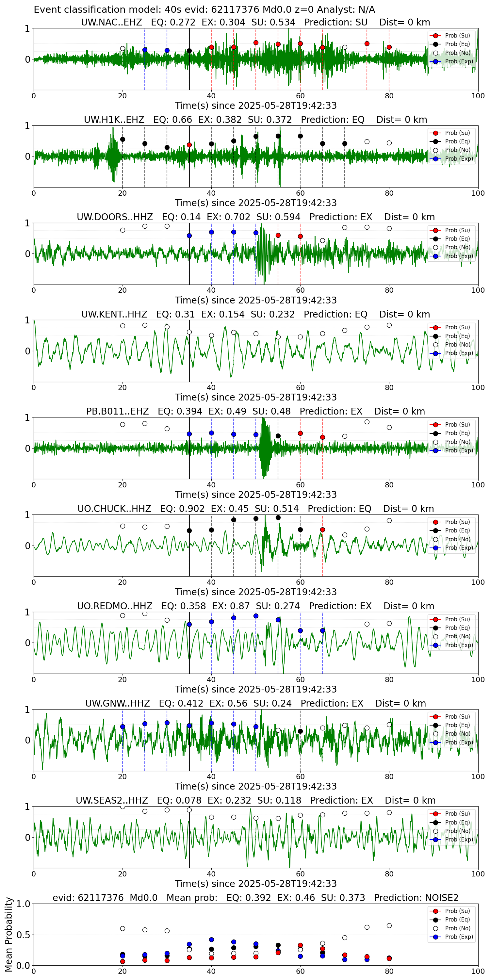Click 'Time(s) since' label under the UW.SEAS2 panel
The width and height of the screenshot is (490, 980).
coord(256,883)
